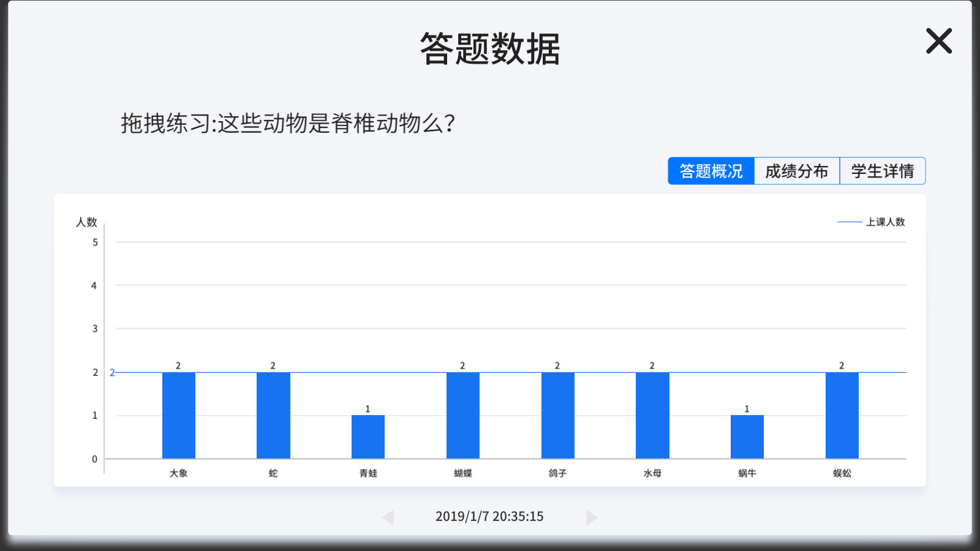This screenshot has height=551, width=980.
Task: Expand the next record with the right chevron
Action: [591, 517]
